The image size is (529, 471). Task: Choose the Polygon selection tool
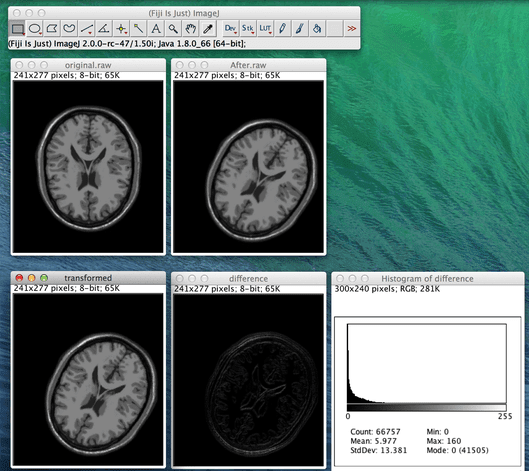click(52, 29)
